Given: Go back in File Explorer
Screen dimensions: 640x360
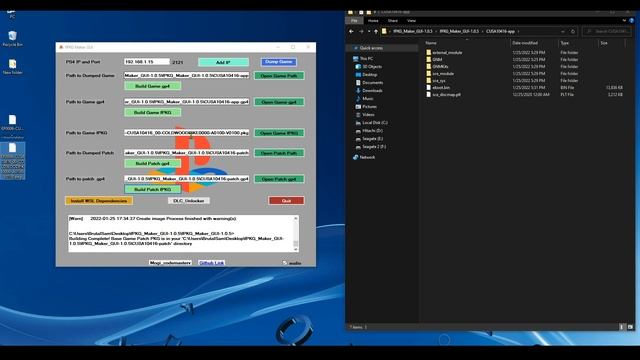Looking at the screenshot, I should (351, 31).
